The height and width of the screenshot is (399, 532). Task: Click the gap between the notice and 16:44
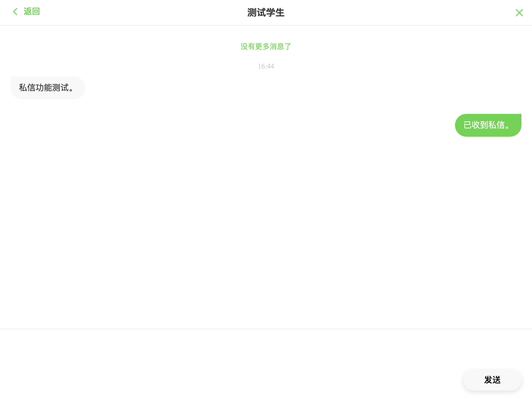click(x=265, y=57)
